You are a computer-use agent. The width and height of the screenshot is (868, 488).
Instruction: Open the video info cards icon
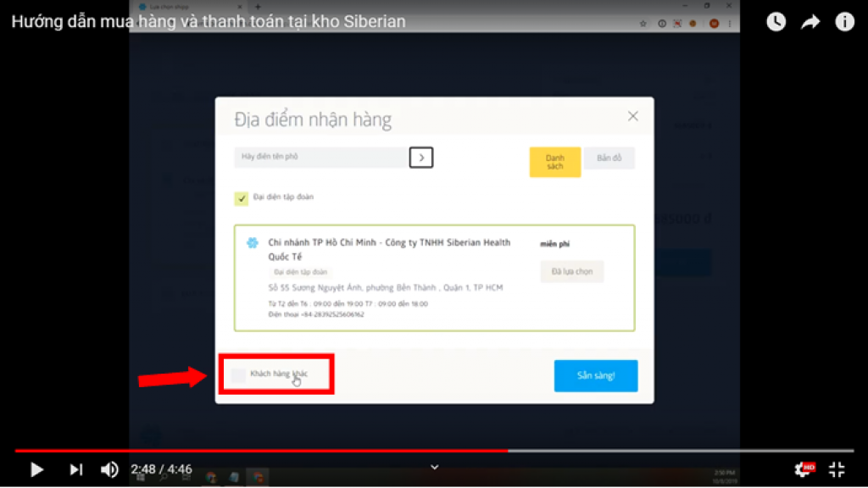[x=844, y=22]
